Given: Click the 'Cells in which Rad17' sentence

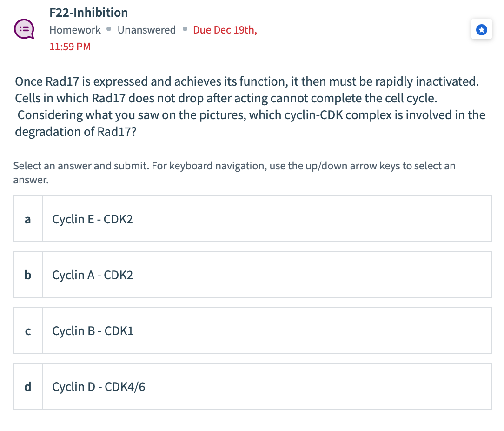Looking at the screenshot, I should click(x=226, y=98).
